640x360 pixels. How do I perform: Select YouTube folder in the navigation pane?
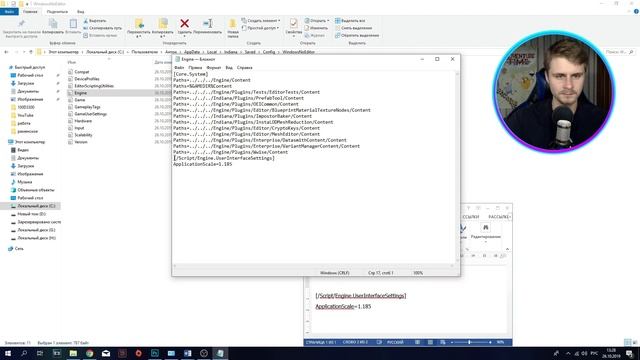pyautogui.click(x=25, y=115)
